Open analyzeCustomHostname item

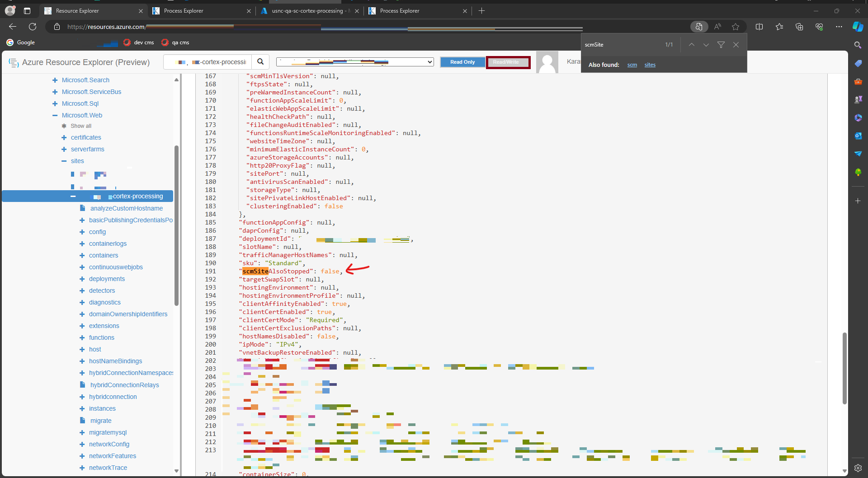[126, 208]
